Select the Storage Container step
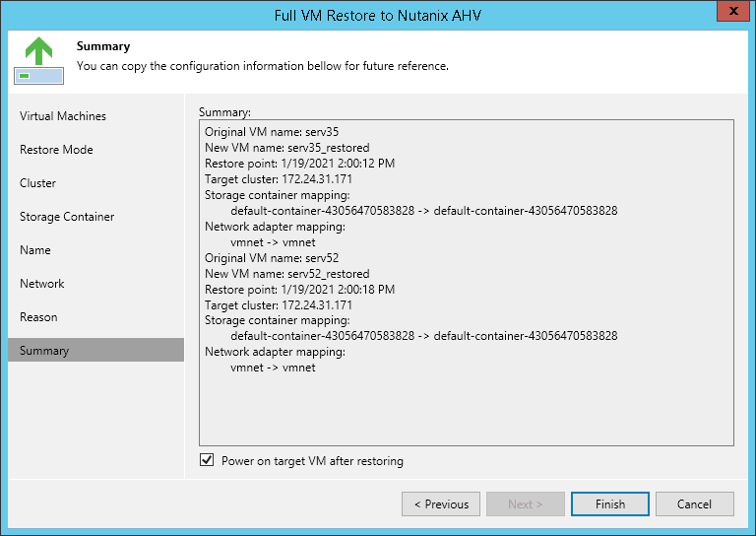Screen dimensions: 756x536 click(x=67, y=217)
